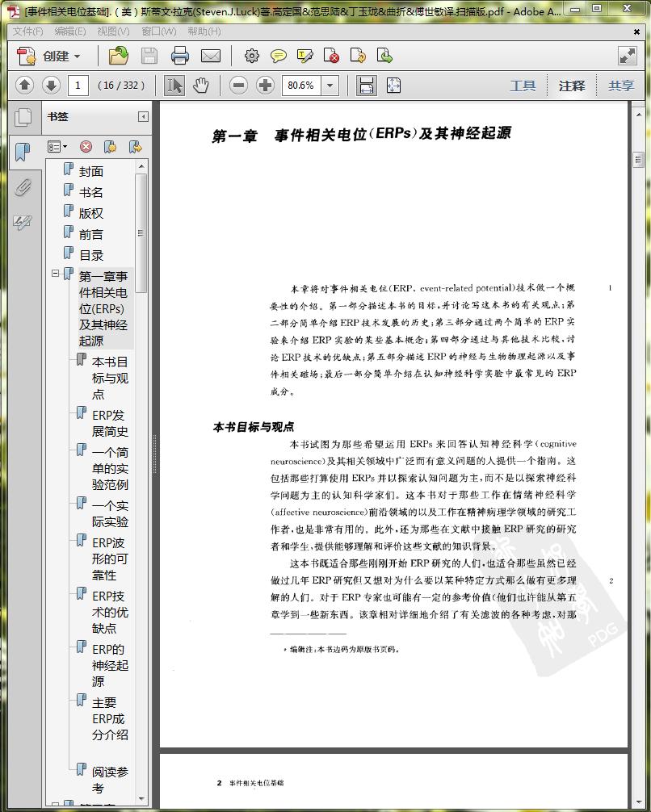
Task: Open the 共享 panel
Action: point(621,86)
